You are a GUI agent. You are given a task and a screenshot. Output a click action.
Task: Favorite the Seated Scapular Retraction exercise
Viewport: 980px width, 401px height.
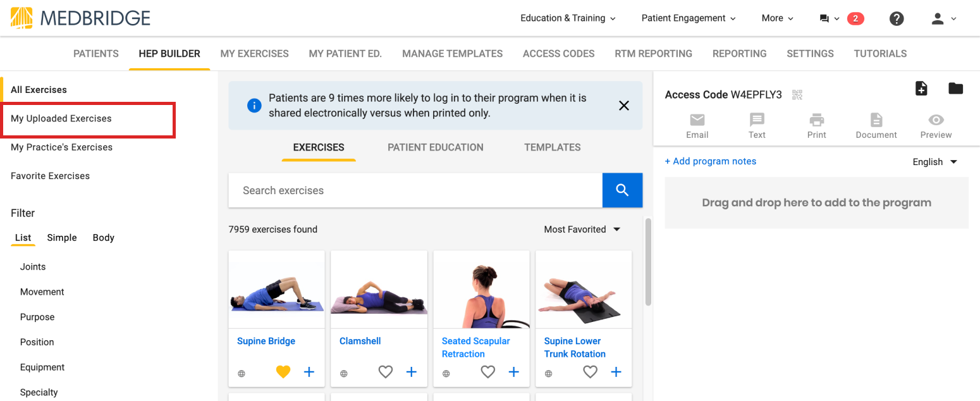[x=487, y=372]
